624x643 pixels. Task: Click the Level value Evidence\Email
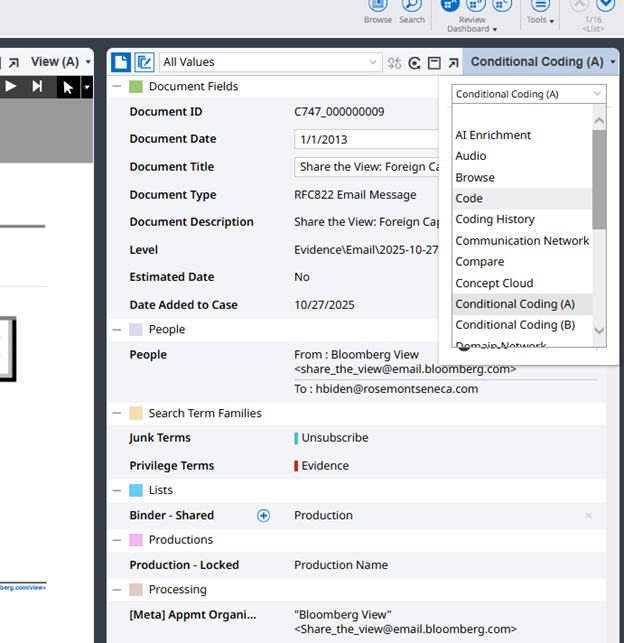366,250
